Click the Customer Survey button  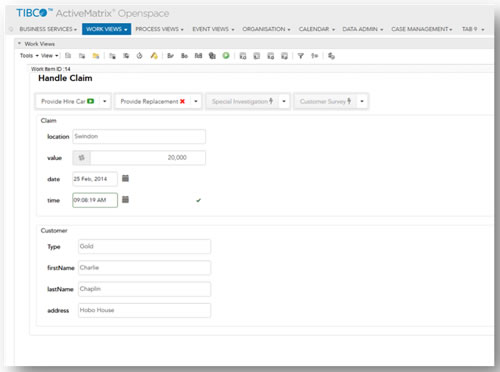pos(326,101)
